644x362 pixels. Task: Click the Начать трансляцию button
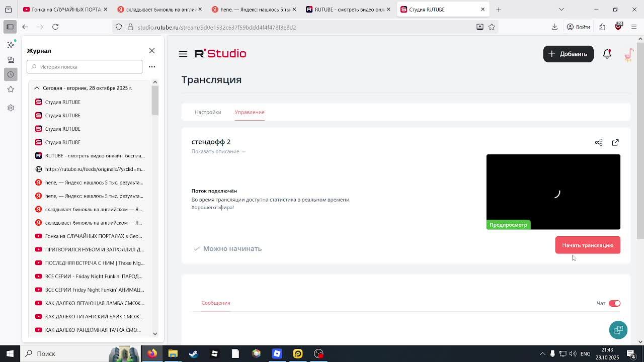[x=588, y=245]
